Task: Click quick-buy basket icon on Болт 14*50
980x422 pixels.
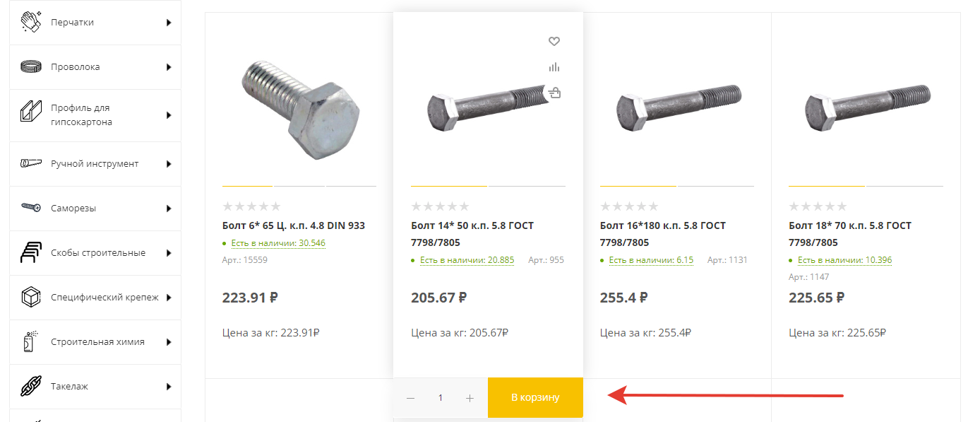Action: coord(555,93)
